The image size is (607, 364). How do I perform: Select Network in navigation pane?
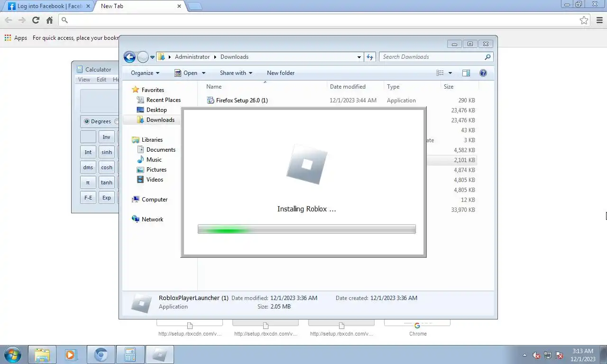pos(152,219)
